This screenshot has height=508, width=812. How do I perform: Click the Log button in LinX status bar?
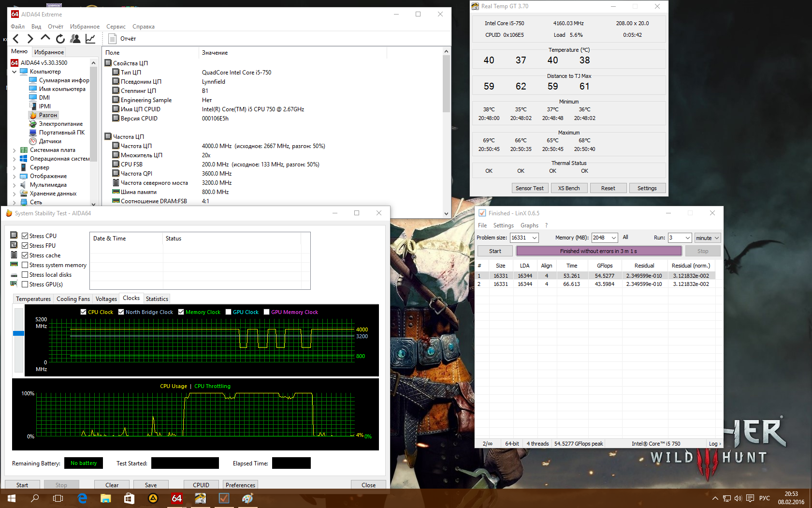click(x=714, y=444)
